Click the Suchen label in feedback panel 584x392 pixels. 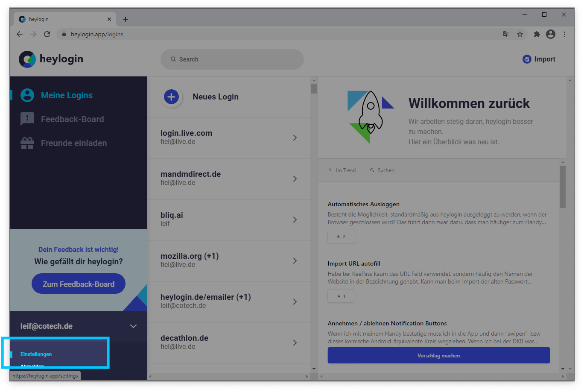386,170
